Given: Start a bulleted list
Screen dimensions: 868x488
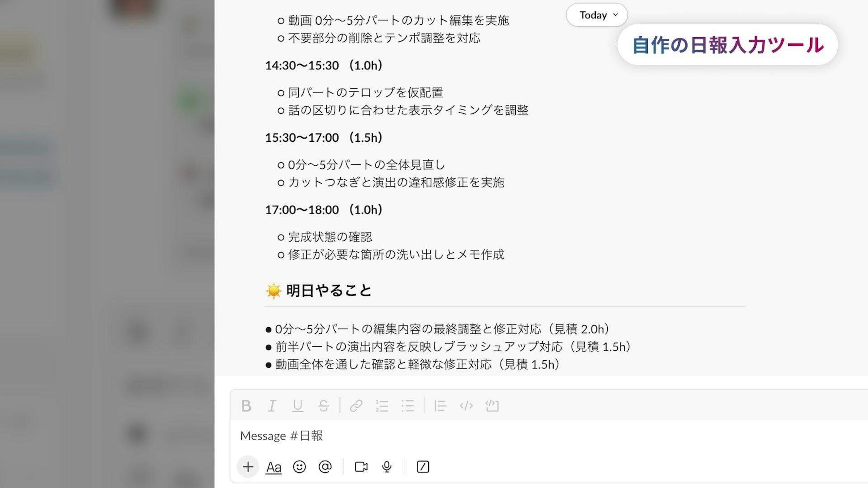Looking at the screenshot, I should point(408,406).
